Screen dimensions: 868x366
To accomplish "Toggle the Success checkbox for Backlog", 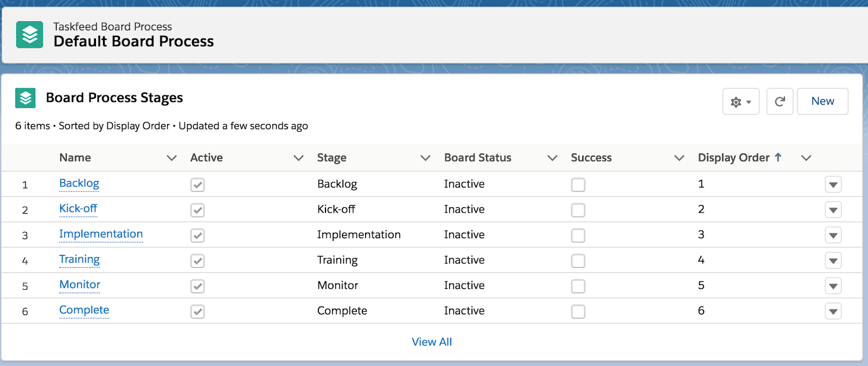I will (578, 185).
